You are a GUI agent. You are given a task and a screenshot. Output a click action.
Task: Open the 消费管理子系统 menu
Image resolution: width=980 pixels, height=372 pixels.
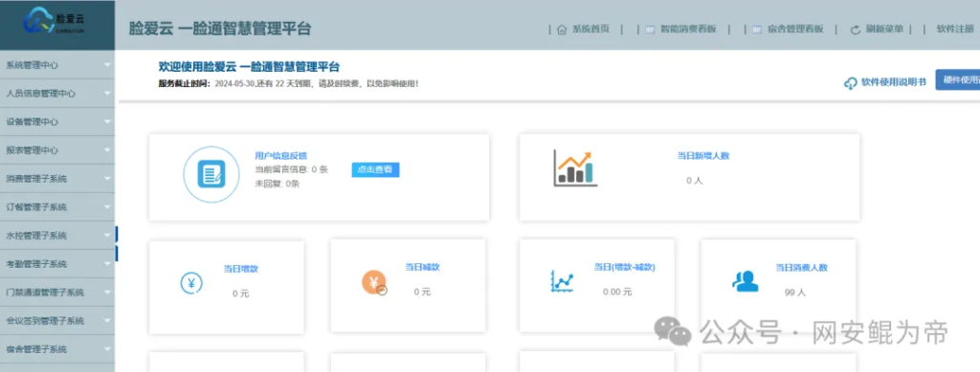click(x=57, y=179)
